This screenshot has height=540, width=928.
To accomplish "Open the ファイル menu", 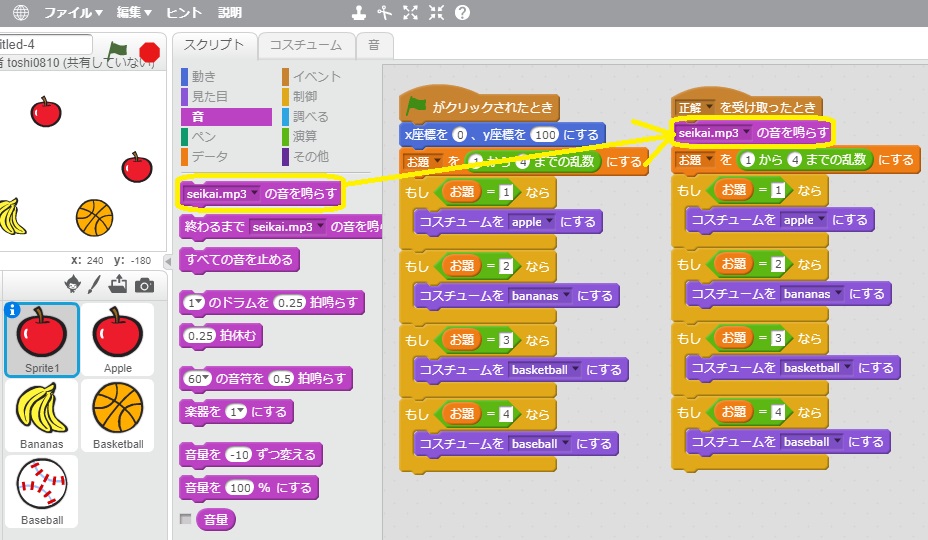I will click(x=73, y=12).
